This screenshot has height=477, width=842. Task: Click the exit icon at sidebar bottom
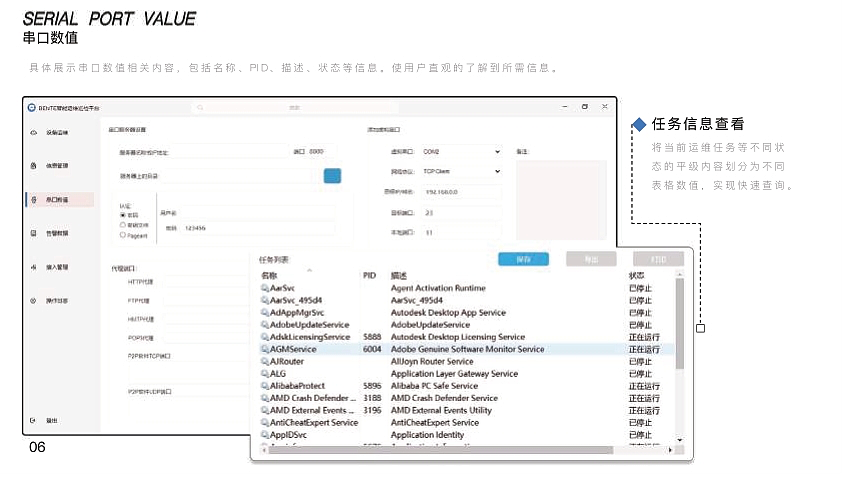[33, 420]
